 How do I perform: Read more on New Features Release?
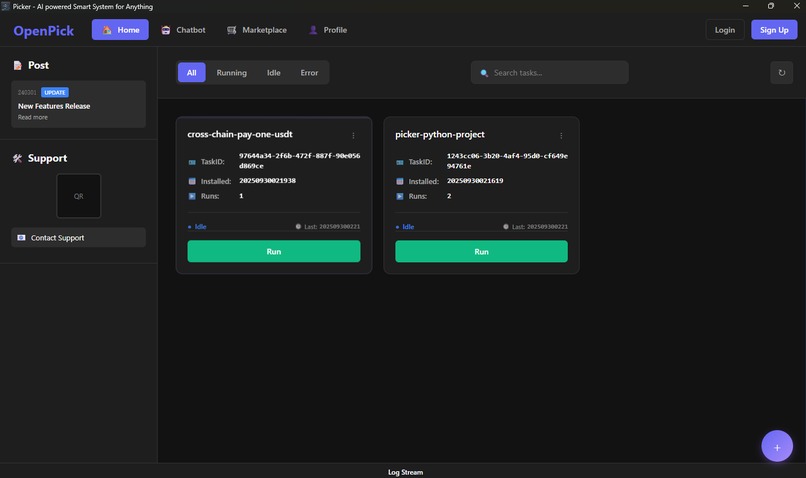(x=33, y=117)
